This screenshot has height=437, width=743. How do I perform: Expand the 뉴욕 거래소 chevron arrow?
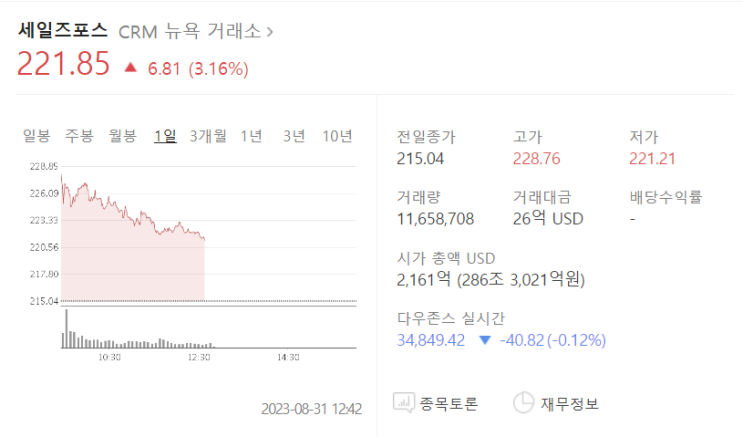270,31
